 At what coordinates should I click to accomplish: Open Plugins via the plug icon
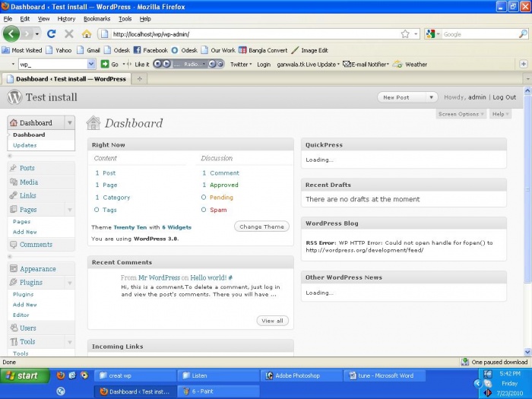pos(13,282)
